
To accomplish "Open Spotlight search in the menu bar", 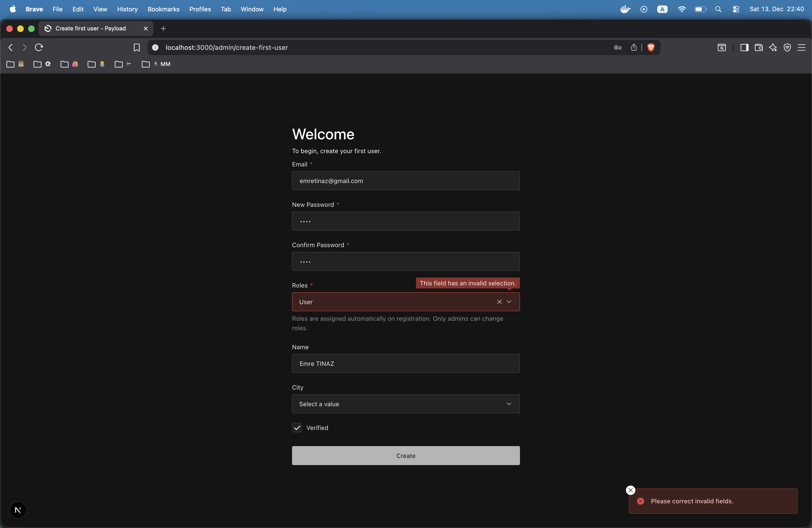I will [718, 9].
